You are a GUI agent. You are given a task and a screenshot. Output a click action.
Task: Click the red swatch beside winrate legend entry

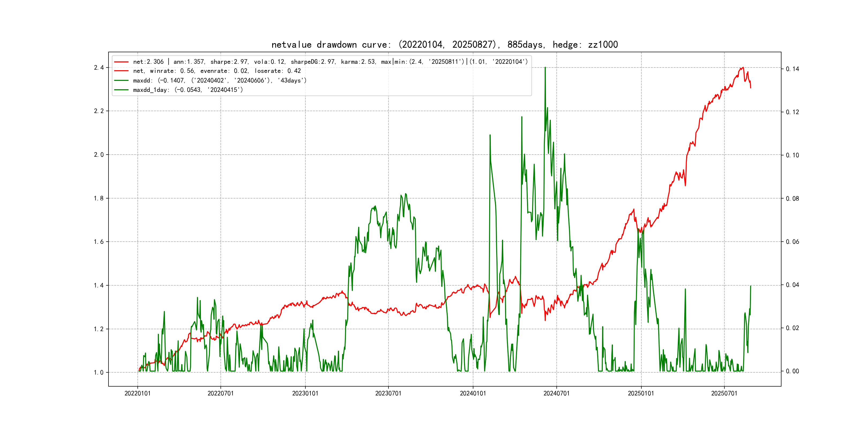[x=121, y=71]
